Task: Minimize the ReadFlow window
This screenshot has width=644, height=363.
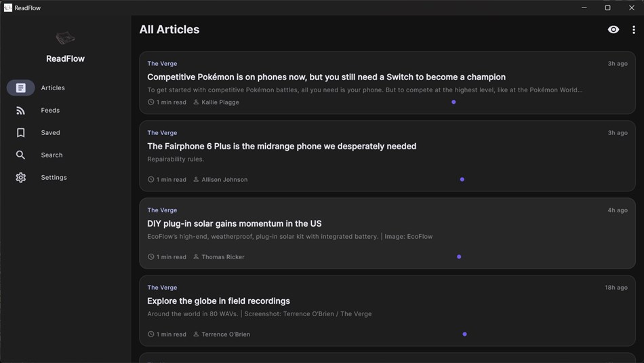Action: pos(584,7)
